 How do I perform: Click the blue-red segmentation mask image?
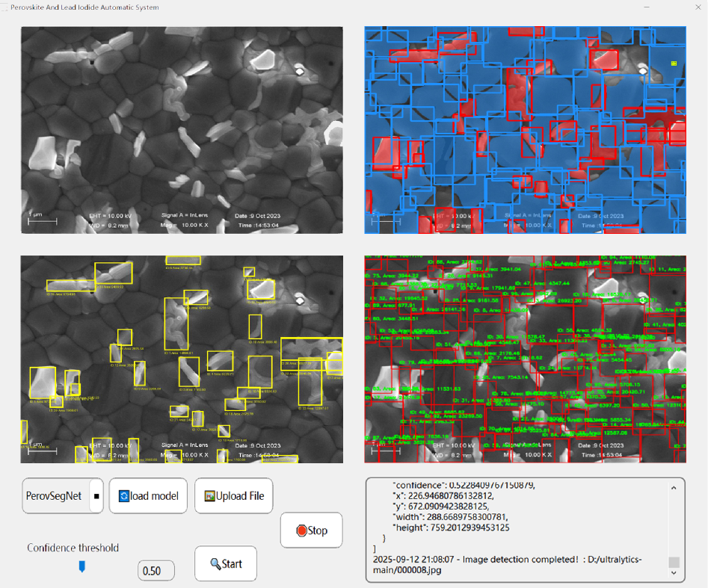coord(526,130)
